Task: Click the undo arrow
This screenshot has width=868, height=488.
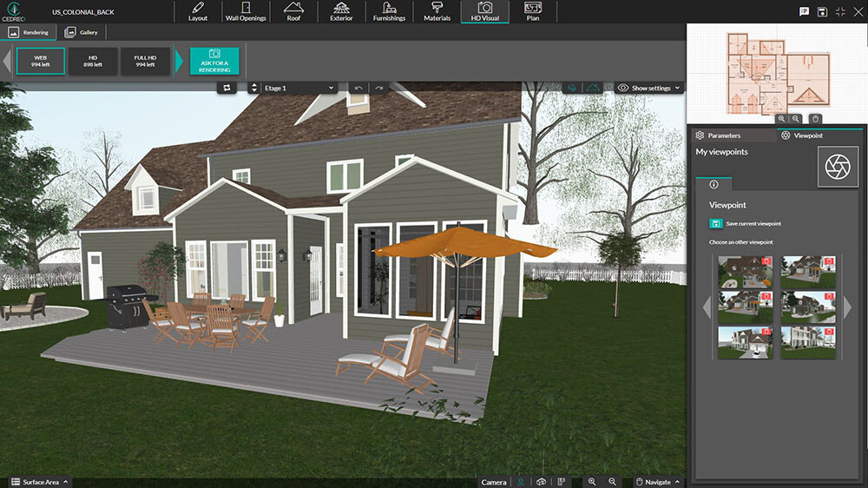Action: (x=358, y=88)
